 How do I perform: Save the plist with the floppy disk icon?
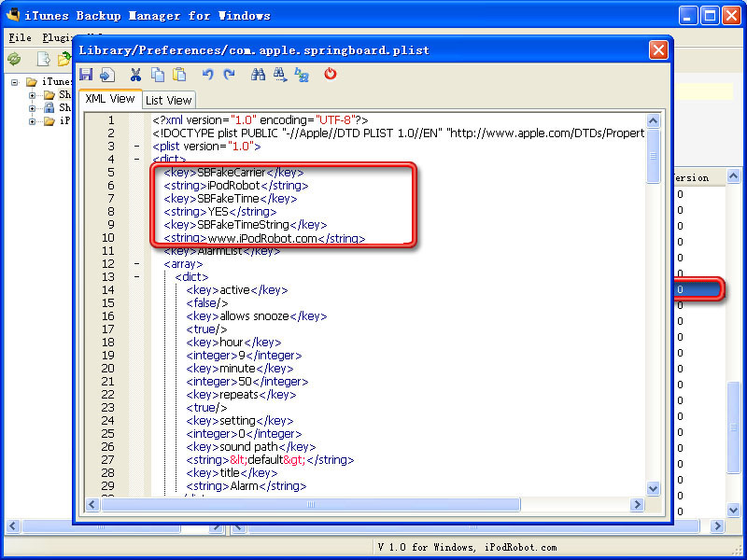coord(86,75)
